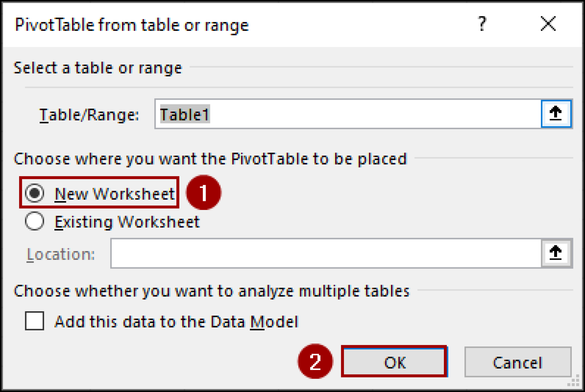Click the PivotTable from table or range title bar

click(x=131, y=25)
